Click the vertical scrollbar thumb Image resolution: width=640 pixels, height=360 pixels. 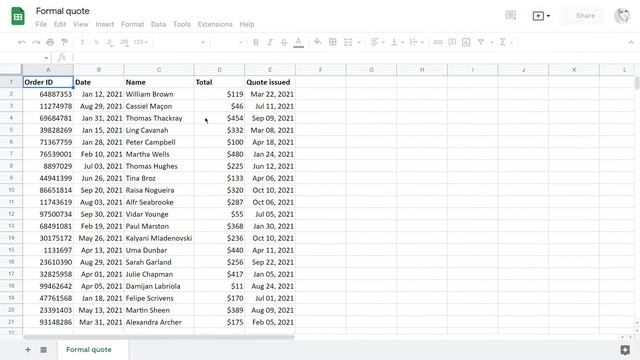point(637,82)
